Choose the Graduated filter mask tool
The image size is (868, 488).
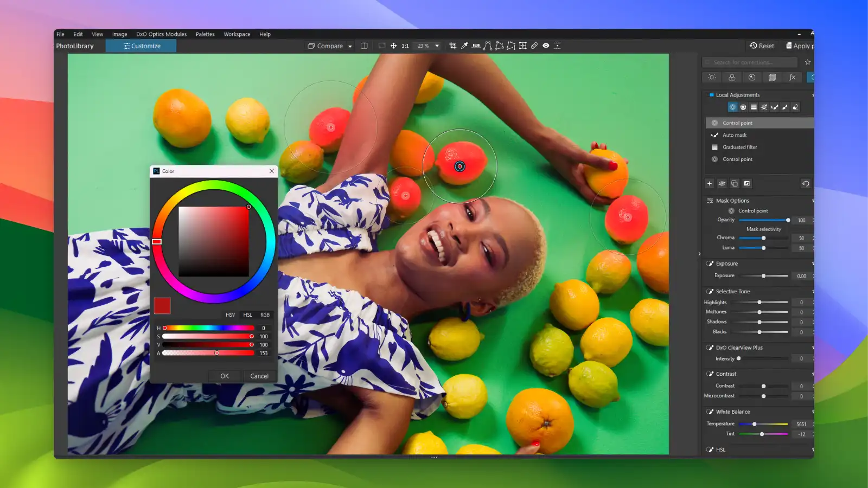pos(754,107)
